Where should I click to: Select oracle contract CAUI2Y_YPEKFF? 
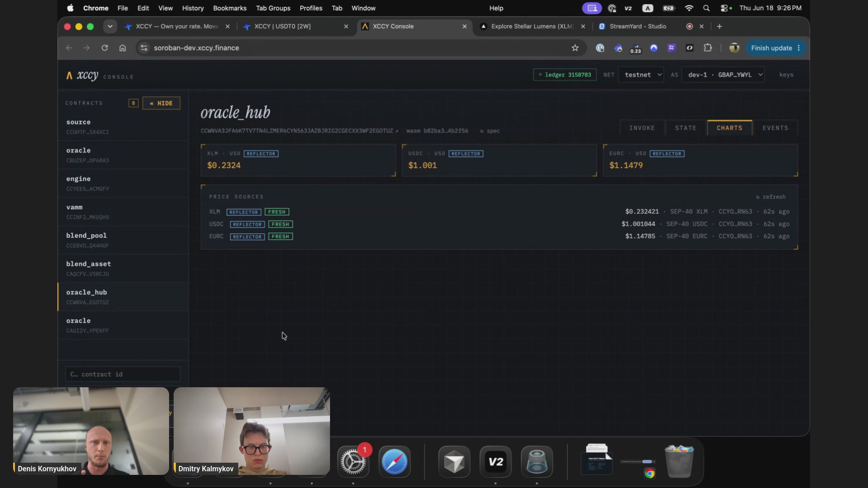click(123, 325)
